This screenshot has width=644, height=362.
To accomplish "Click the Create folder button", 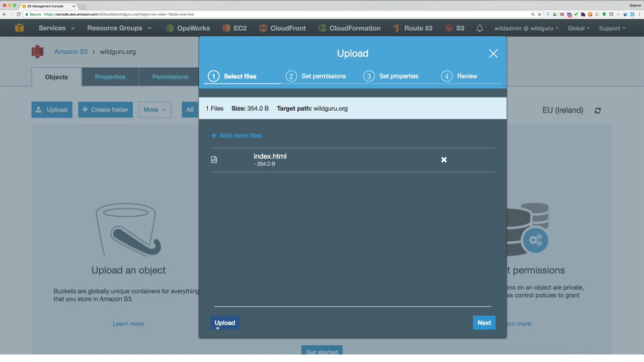I will [105, 110].
